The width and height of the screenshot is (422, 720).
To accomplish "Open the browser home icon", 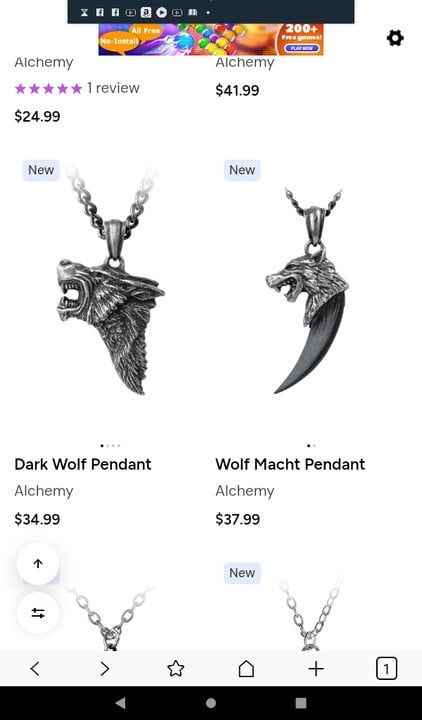I will (x=246, y=669).
